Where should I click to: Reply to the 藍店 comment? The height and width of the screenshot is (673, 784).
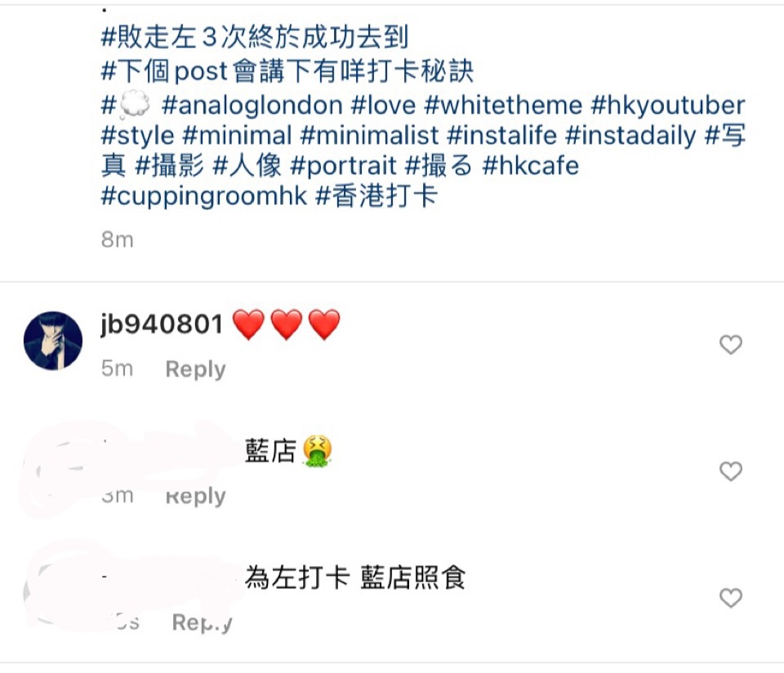click(195, 496)
